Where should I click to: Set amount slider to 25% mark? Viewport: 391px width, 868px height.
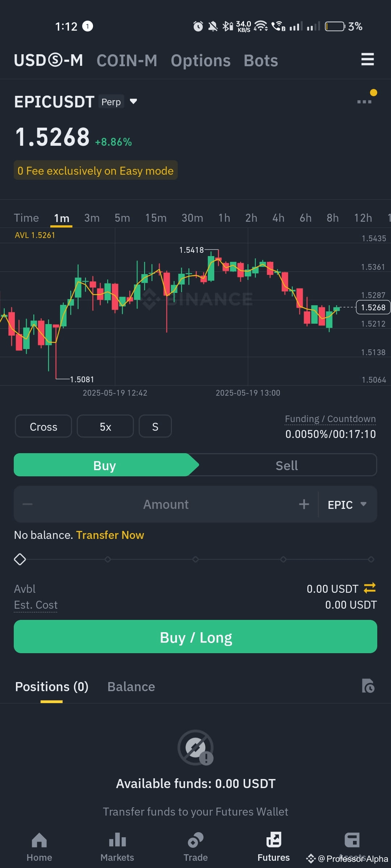[108, 559]
